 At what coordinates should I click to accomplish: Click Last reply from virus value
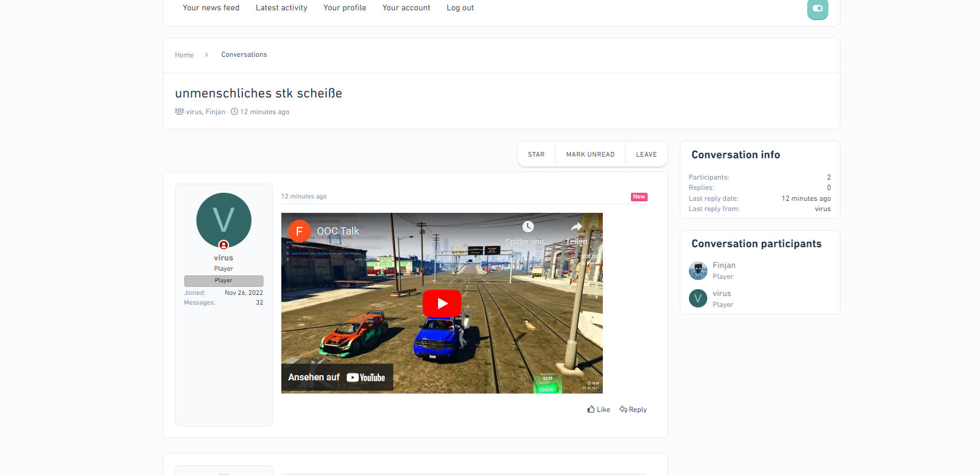click(823, 209)
